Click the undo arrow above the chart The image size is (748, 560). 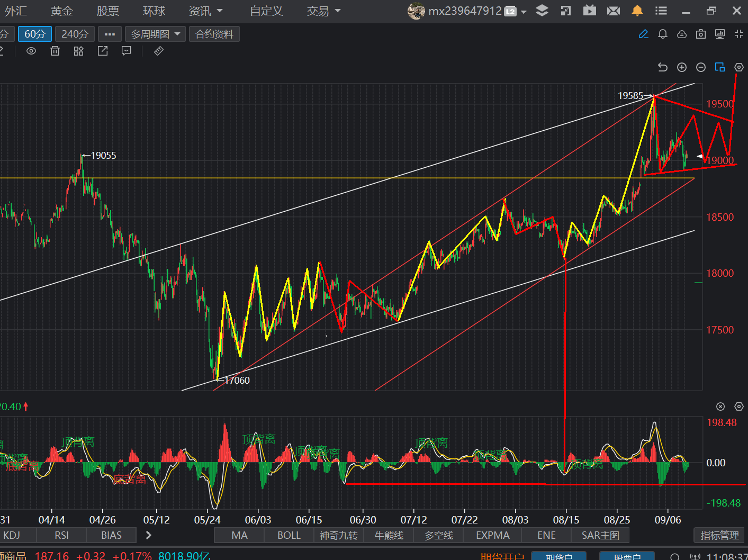[663, 67]
